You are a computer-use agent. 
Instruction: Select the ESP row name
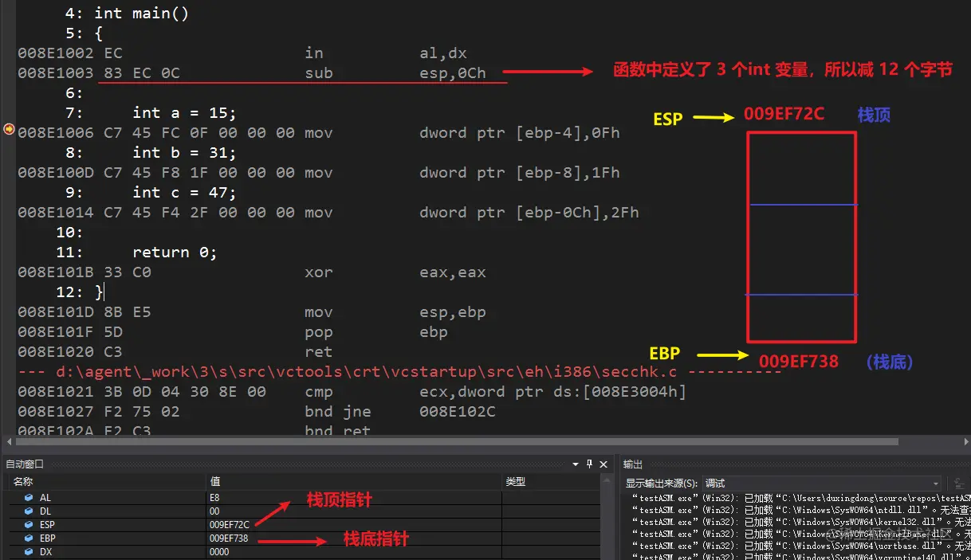pos(48,525)
